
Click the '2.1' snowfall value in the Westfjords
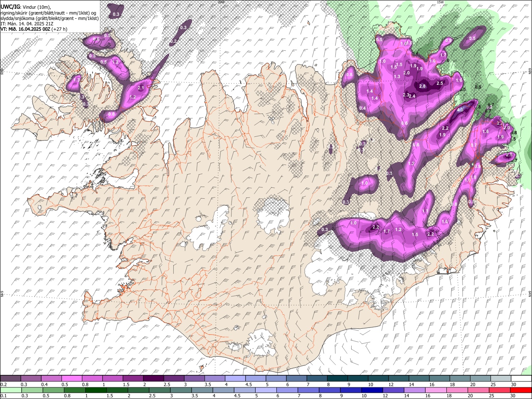pos(140,88)
